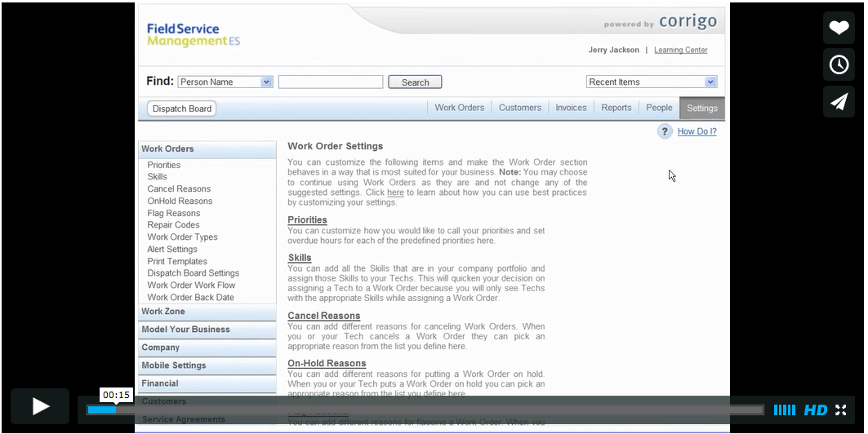Select Work Order Back Date item
This screenshot has height=434, width=868.
click(190, 297)
